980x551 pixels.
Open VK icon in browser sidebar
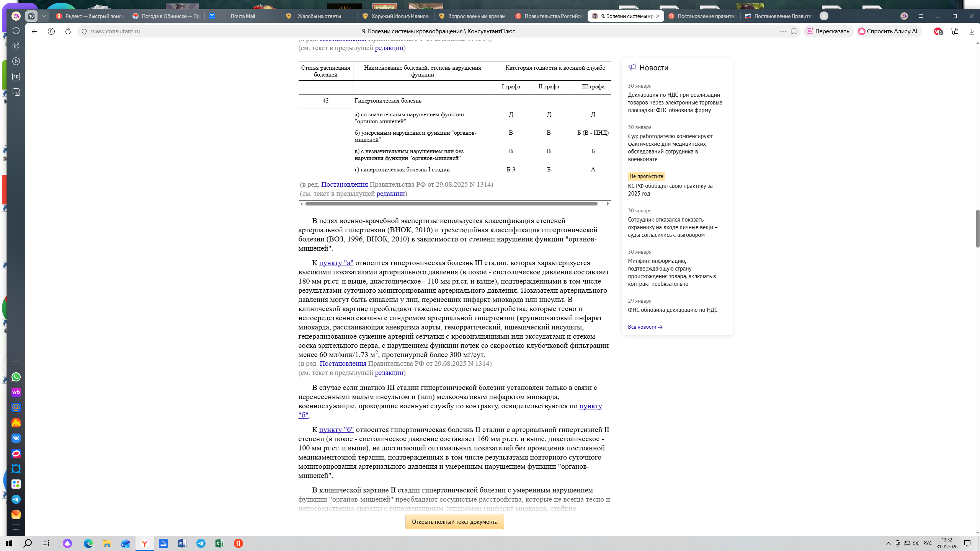[x=16, y=438]
